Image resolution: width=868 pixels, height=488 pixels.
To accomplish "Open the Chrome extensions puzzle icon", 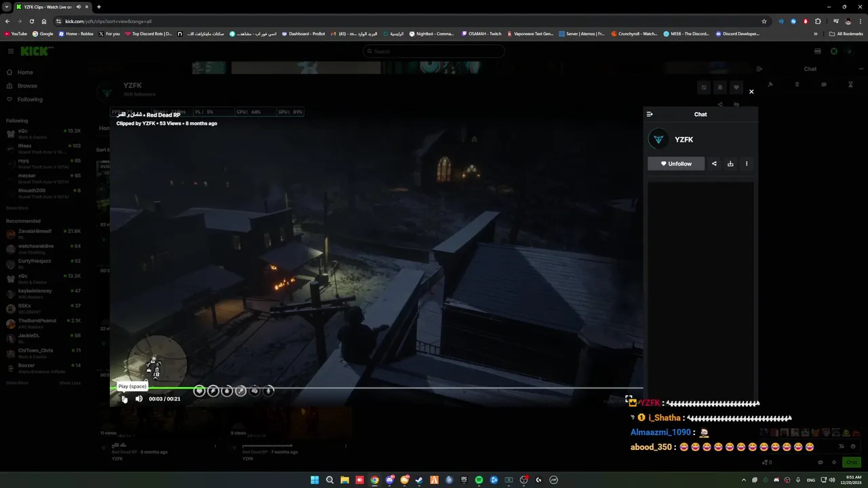I will coord(818,21).
